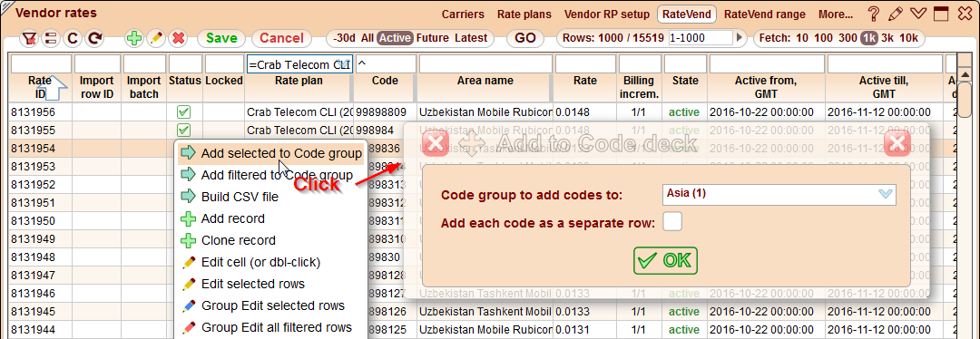Click the Add record plus icon
980x339 pixels.
[188, 218]
